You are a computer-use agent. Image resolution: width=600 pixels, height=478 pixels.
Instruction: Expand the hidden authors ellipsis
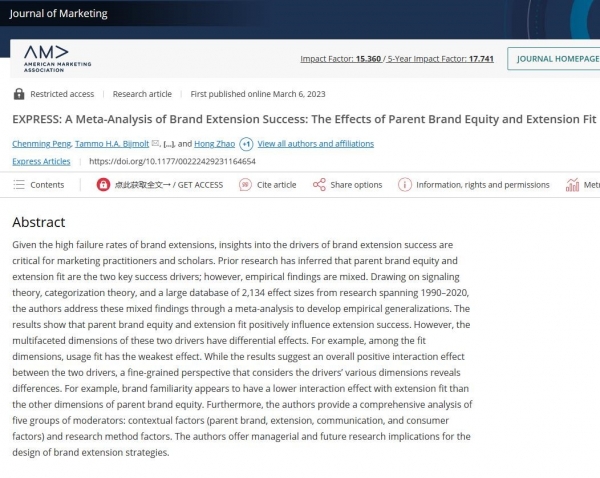click(169, 144)
